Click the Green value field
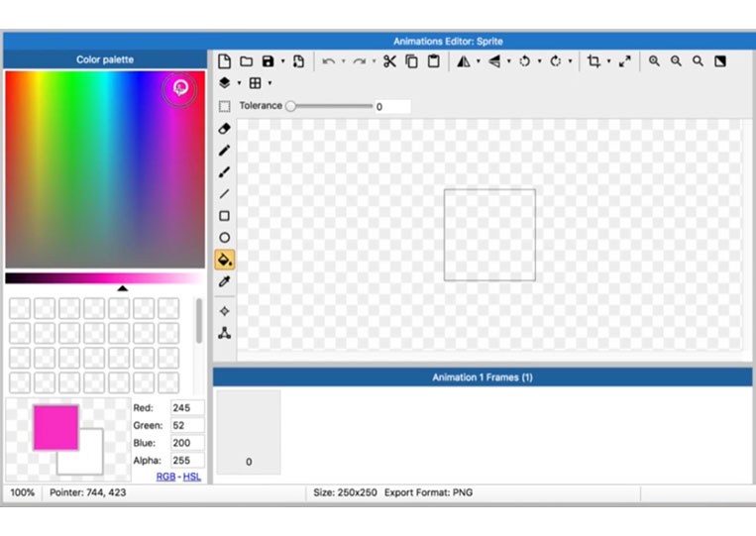756x536 pixels. (187, 425)
